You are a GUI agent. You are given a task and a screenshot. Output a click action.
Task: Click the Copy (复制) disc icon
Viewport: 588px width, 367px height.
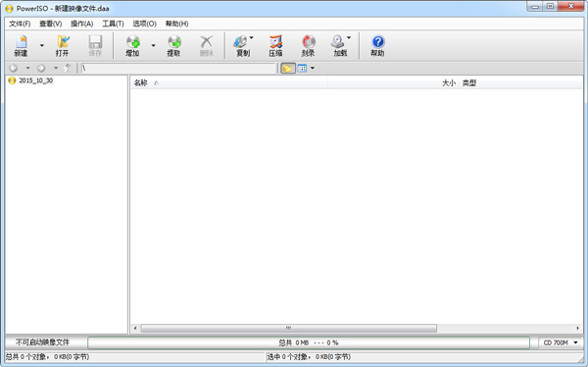pyautogui.click(x=241, y=42)
